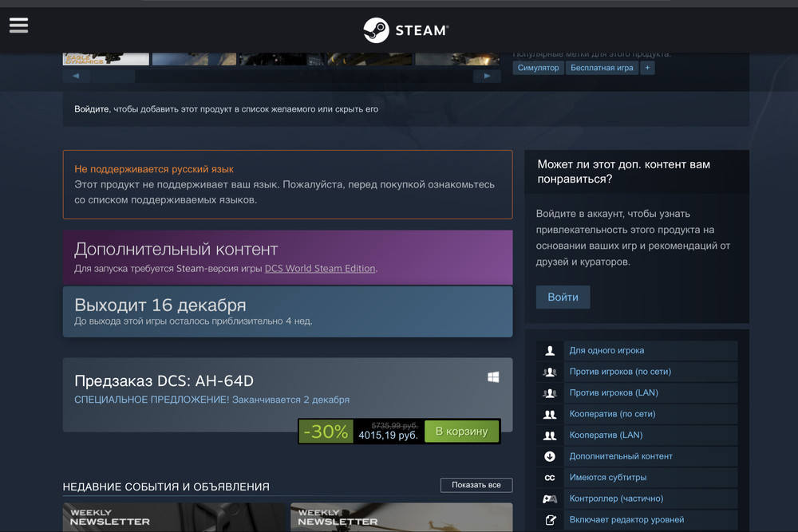
Task: Click the plus tag button
Action: [x=647, y=68]
